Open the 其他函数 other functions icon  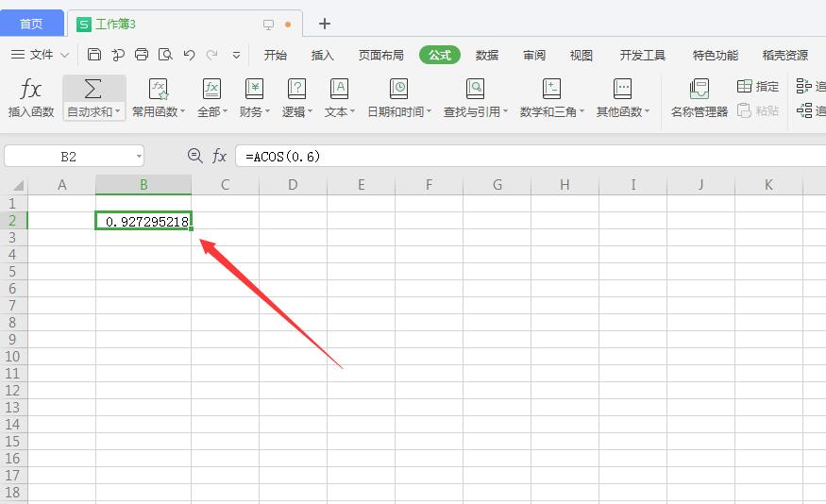pyautogui.click(x=622, y=89)
